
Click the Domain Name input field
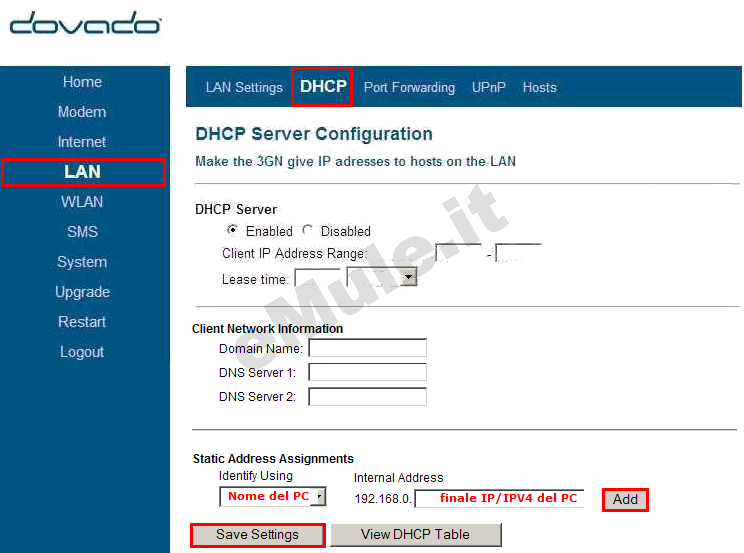(x=368, y=348)
